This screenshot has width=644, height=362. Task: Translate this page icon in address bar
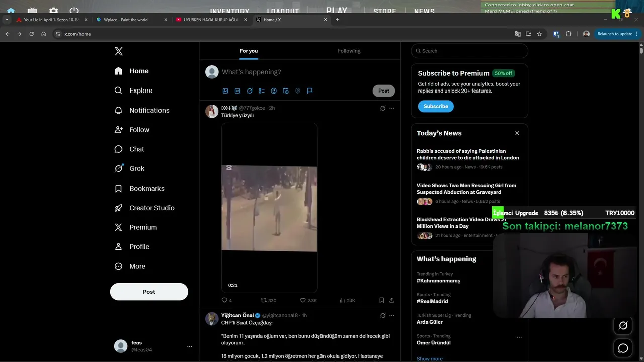click(x=518, y=34)
